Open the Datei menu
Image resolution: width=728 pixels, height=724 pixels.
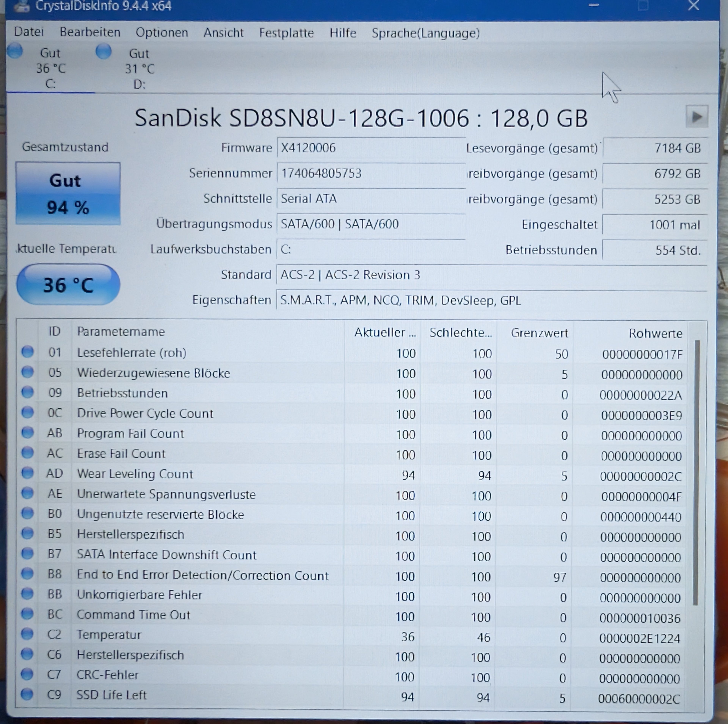(x=29, y=32)
